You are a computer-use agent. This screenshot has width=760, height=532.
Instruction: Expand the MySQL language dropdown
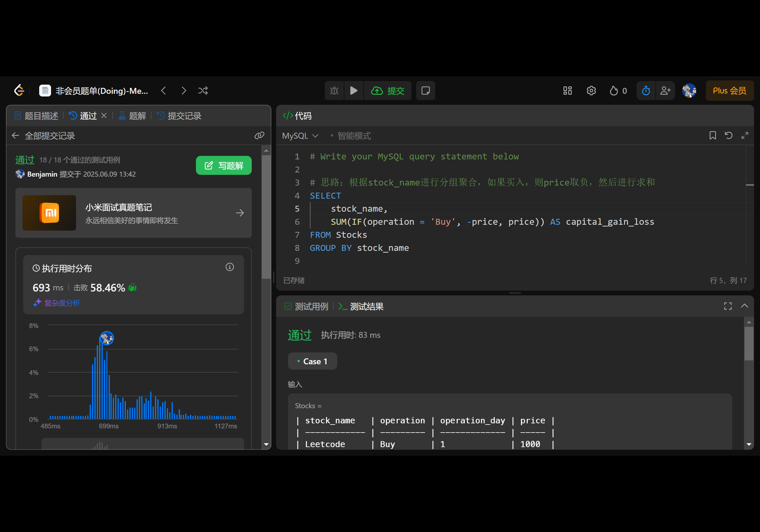tap(300, 136)
